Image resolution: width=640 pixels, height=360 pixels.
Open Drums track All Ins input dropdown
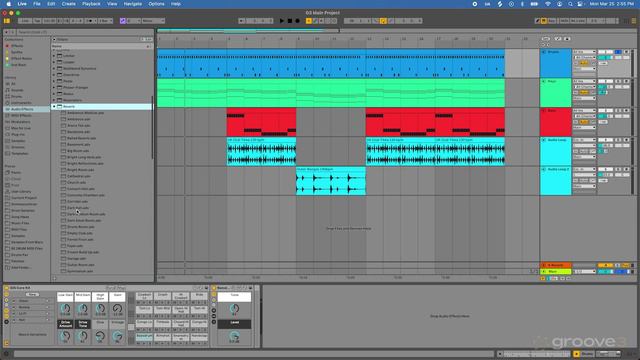pos(584,52)
